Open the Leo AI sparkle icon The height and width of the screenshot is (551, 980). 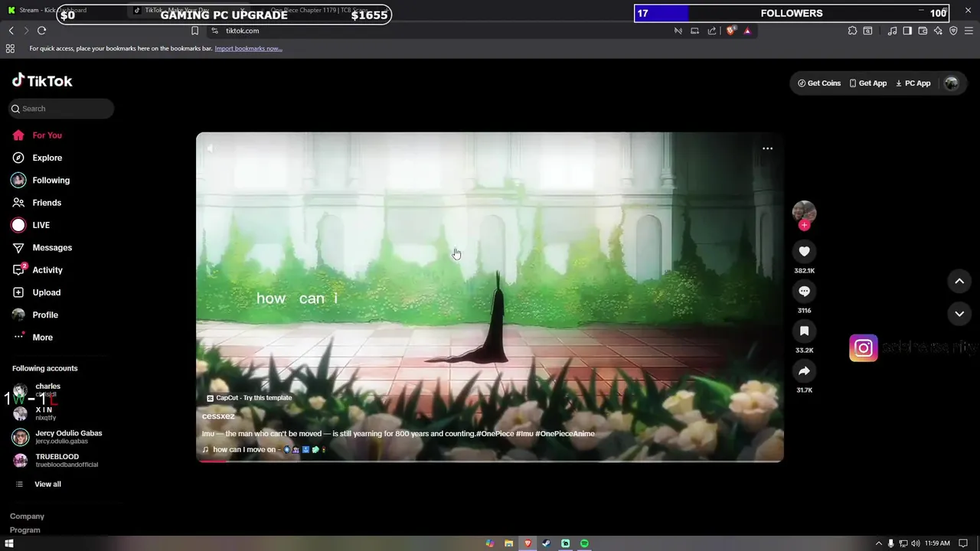click(938, 31)
